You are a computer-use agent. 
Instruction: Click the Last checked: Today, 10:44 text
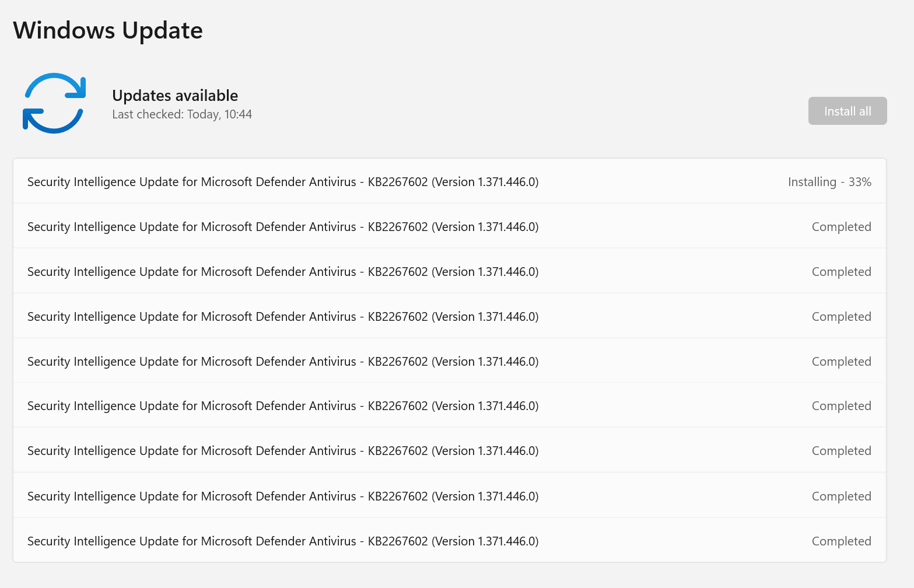(x=182, y=114)
